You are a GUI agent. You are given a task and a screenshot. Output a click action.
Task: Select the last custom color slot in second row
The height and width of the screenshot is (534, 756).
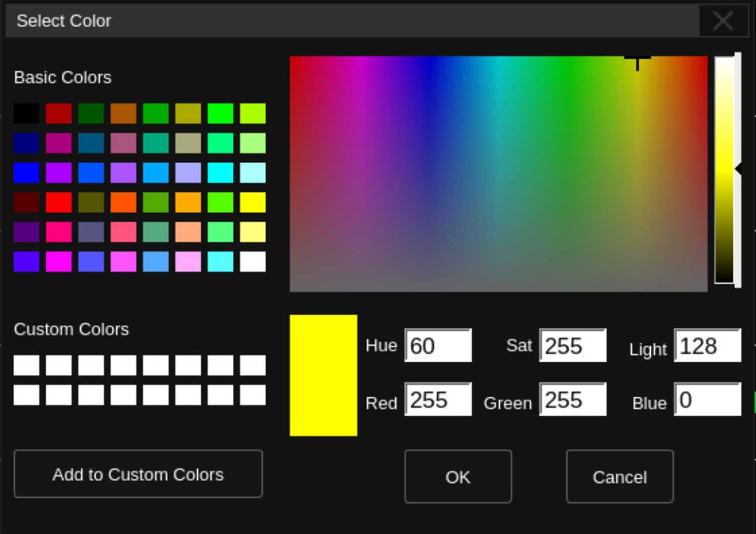pos(253,395)
